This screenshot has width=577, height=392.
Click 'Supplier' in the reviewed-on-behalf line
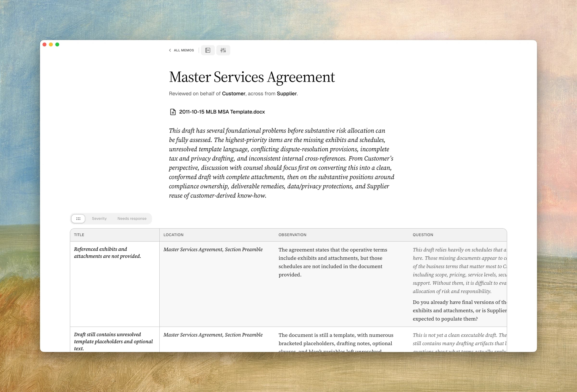pos(287,94)
